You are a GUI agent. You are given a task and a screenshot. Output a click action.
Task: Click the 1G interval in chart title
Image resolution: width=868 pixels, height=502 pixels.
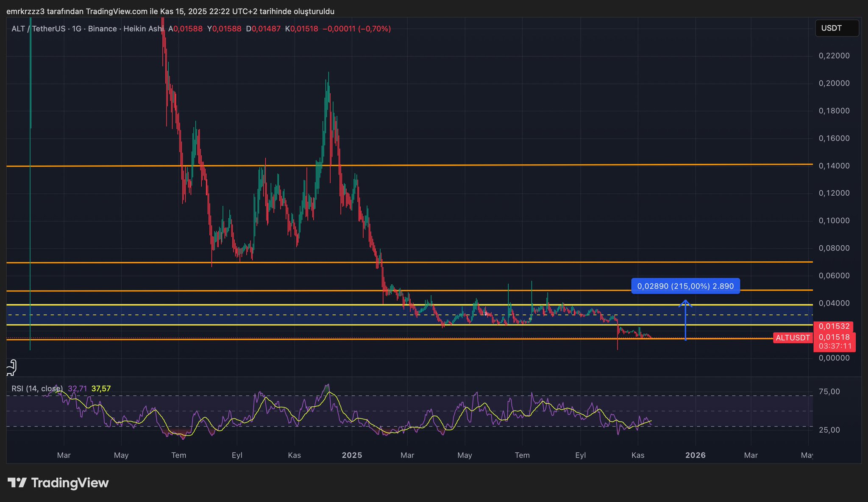tap(76, 29)
